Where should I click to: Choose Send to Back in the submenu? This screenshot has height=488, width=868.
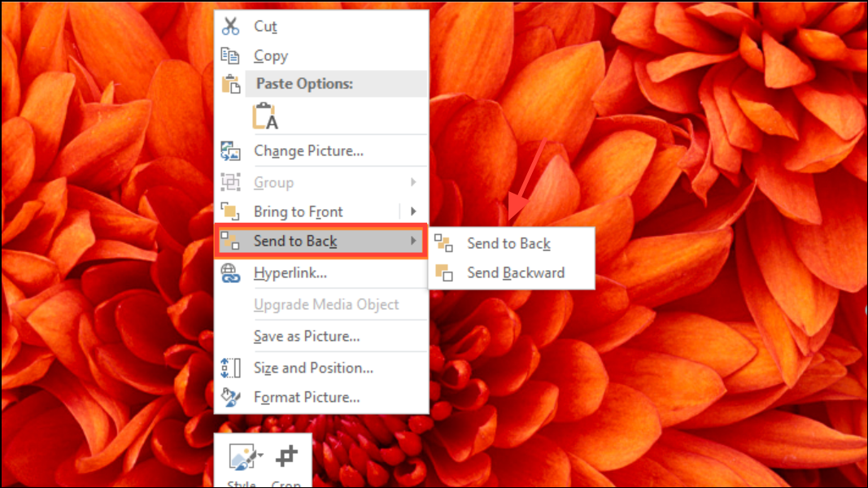tap(508, 243)
